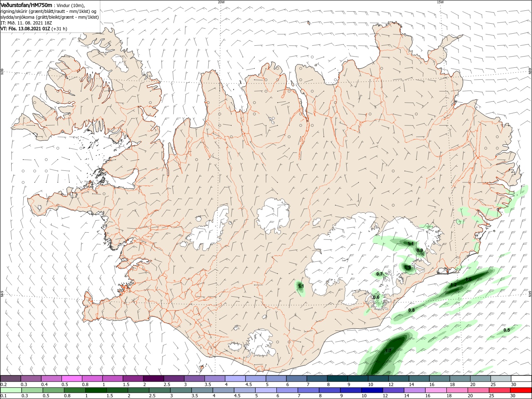Pick the white 30+ snow legend swatch

coord(521,378)
